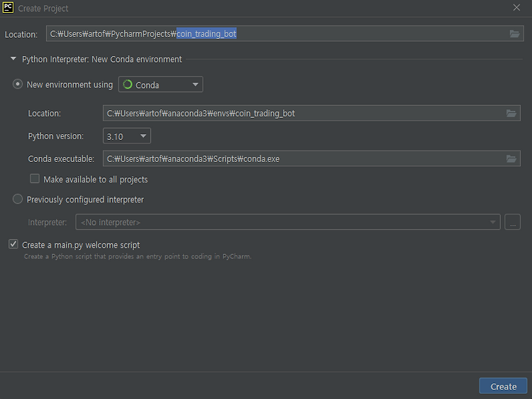Uncheck Create a main.py welcome script

[13, 244]
